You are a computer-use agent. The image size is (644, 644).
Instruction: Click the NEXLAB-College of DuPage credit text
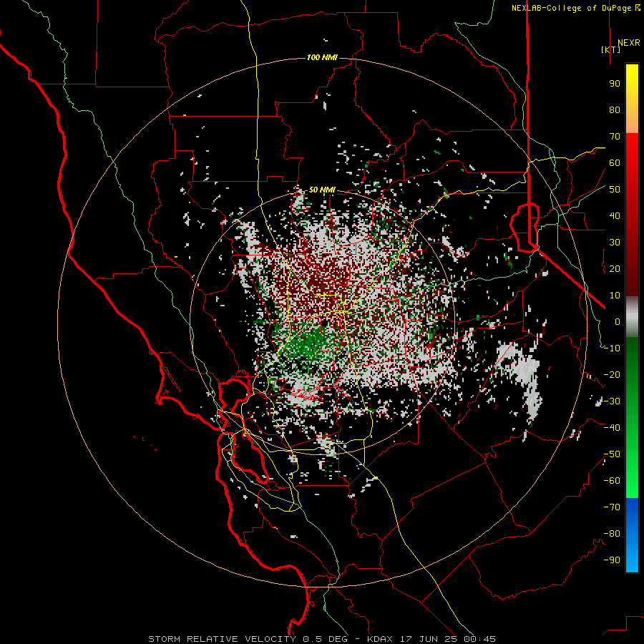(x=571, y=8)
